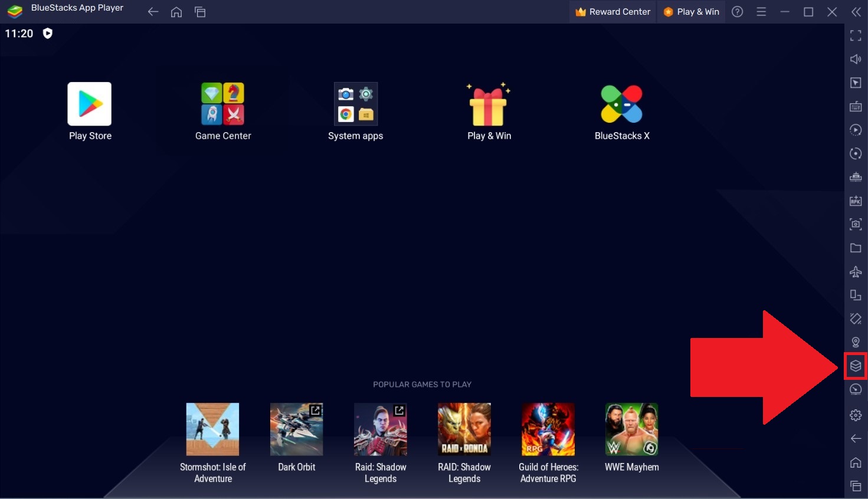Toggle Eco mode speedometer icon

pyautogui.click(x=856, y=389)
